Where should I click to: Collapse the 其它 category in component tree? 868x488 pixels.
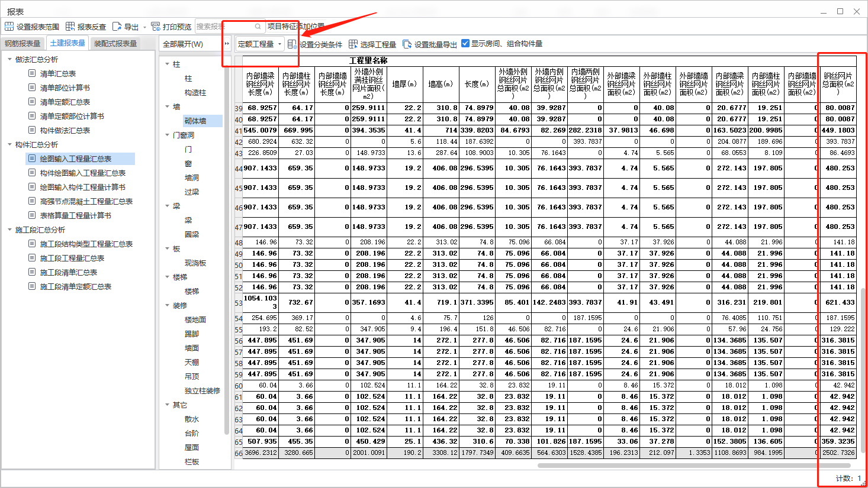pyautogui.click(x=167, y=405)
